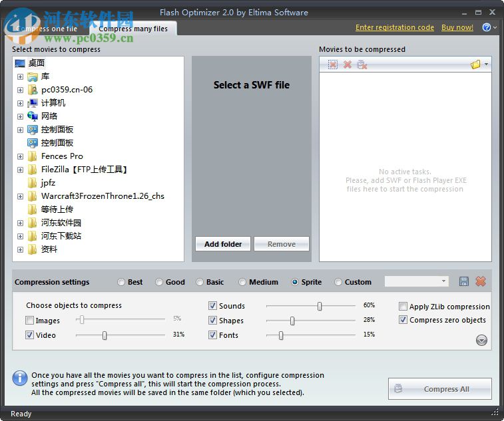
Task: Expand the FileZilla tree node
Action: pos(20,170)
